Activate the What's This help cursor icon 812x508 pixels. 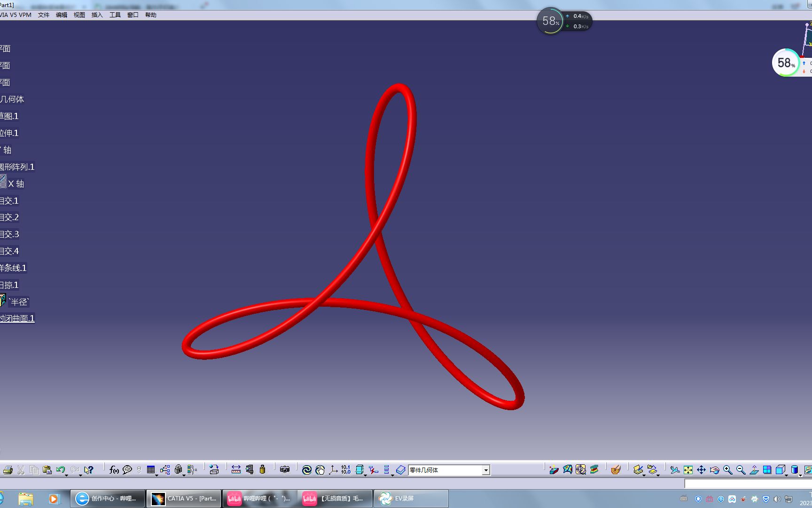[88, 470]
